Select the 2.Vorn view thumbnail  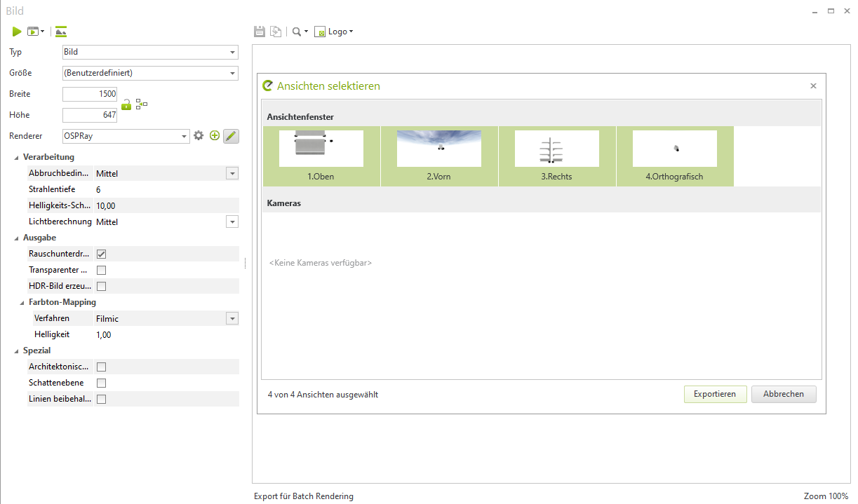438,148
